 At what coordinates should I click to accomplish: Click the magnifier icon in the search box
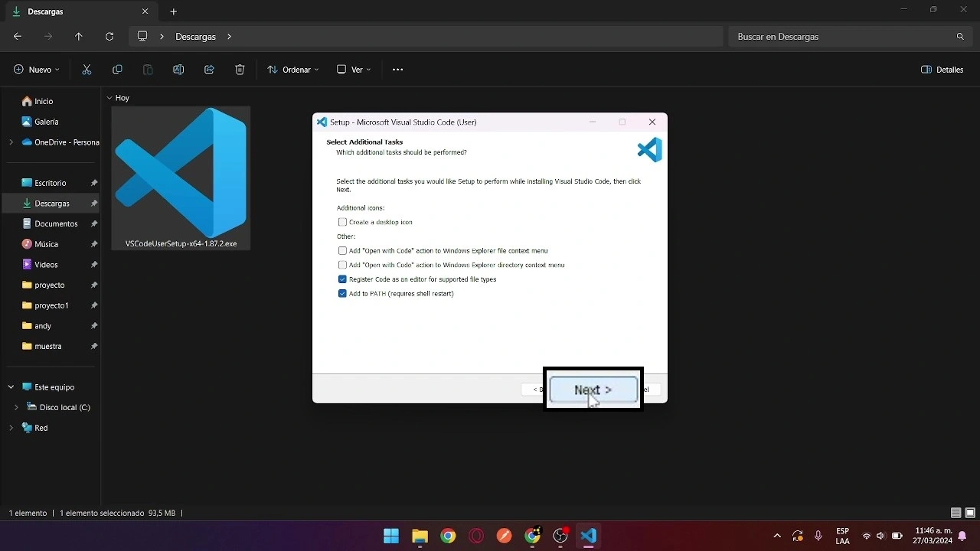(x=960, y=37)
